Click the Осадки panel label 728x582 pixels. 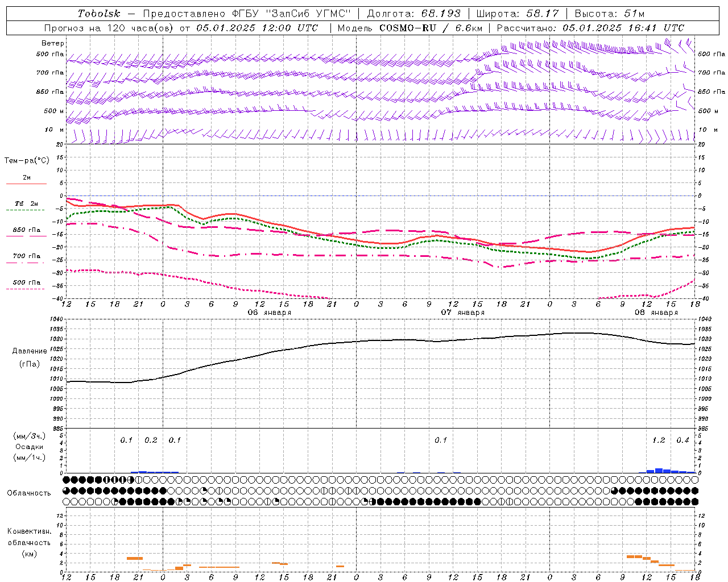pyautogui.click(x=29, y=447)
